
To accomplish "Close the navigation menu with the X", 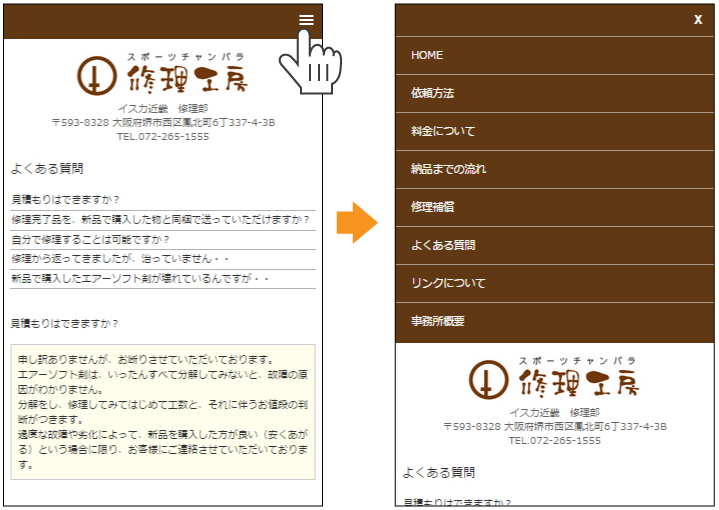I will point(697,20).
